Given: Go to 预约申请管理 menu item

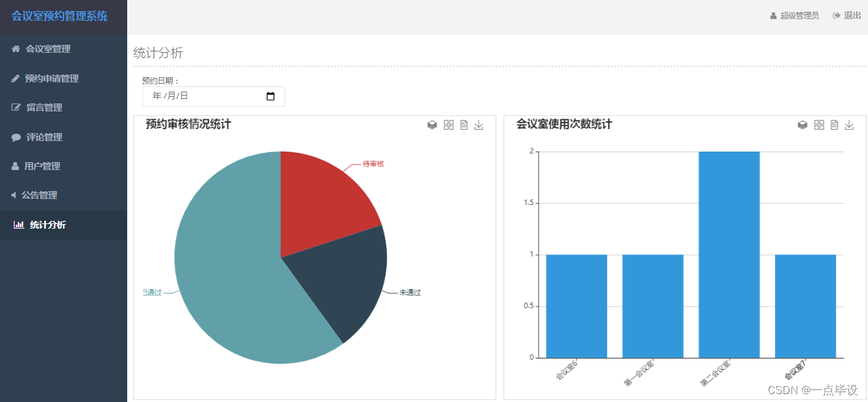Looking at the screenshot, I should coord(63,78).
